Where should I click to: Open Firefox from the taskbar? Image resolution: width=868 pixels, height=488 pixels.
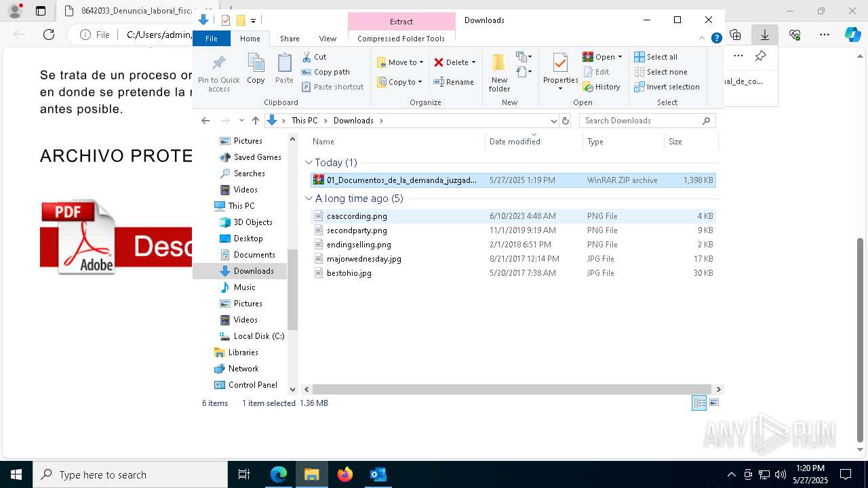click(345, 474)
